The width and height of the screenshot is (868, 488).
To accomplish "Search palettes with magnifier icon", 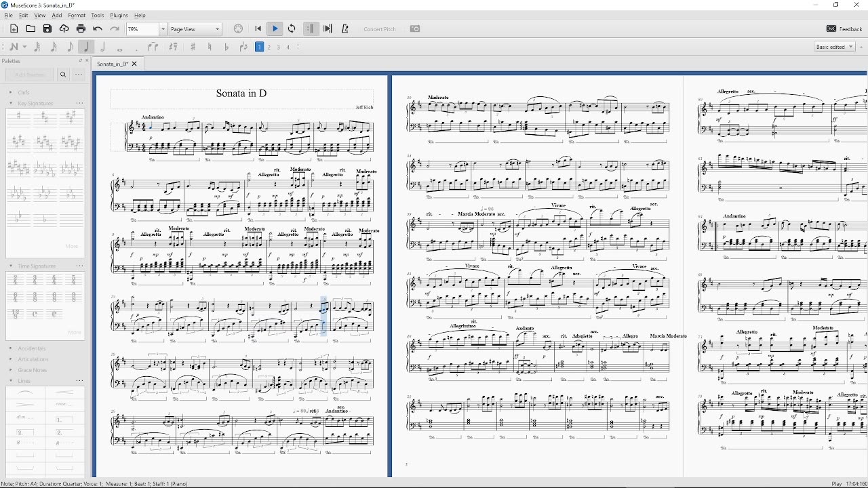I will click(63, 75).
